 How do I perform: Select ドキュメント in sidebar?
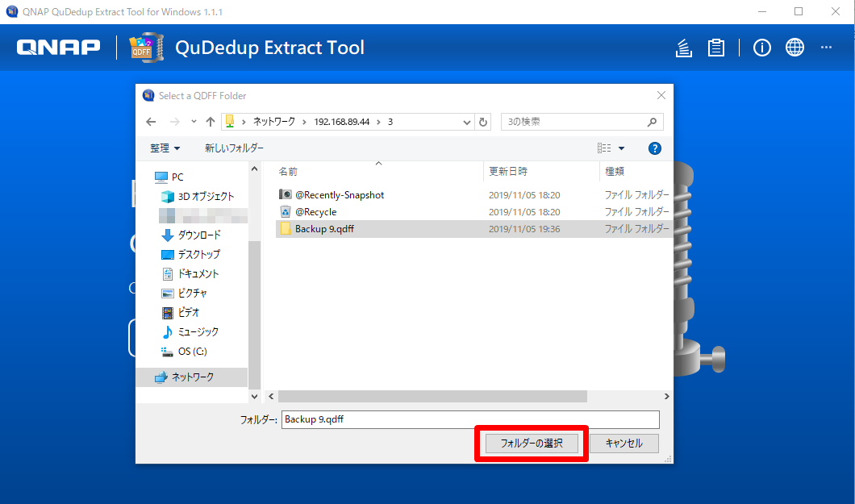coord(190,273)
